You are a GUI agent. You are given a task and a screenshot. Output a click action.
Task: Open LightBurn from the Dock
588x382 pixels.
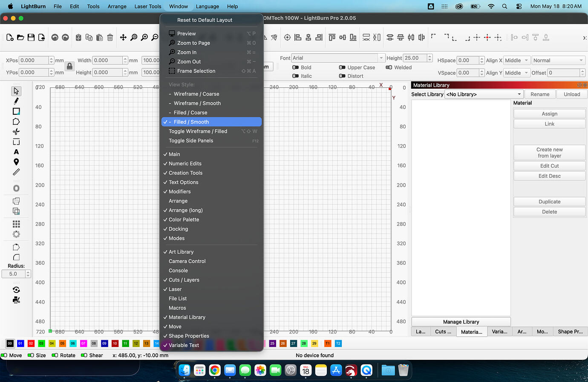tap(351, 370)
